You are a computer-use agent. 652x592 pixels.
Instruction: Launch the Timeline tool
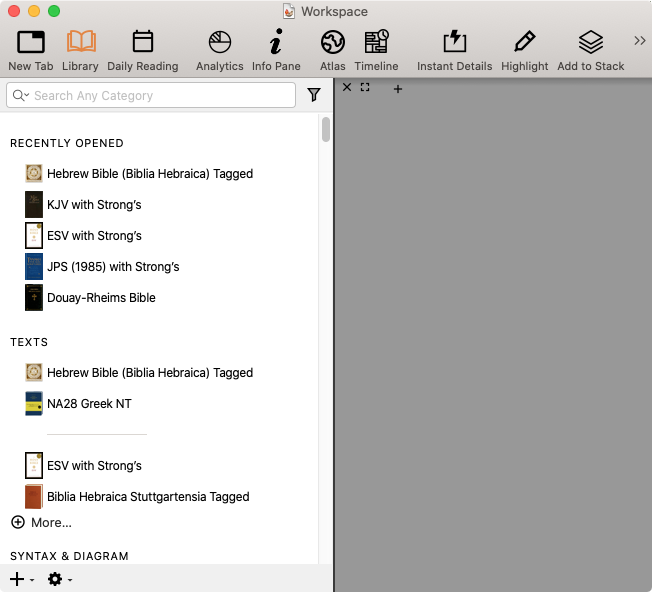pyautogui.click(x=376, y=49)
